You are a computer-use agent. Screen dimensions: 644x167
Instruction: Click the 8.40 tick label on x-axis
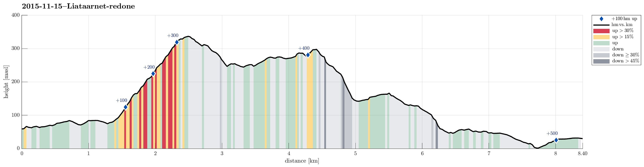582,153
